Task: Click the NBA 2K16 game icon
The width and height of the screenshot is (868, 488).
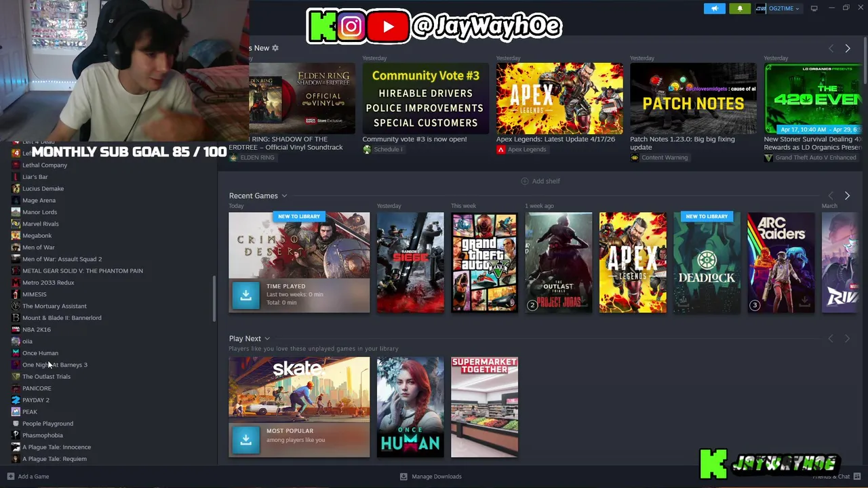Action: pyautogui.click(x=16, y=329)
